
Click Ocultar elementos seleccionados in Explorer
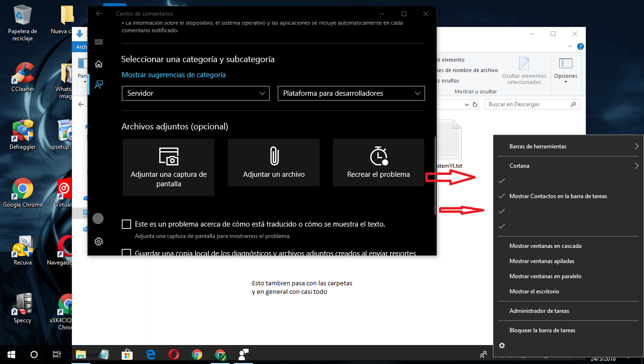pyautogui.click(x=524, y=71)
